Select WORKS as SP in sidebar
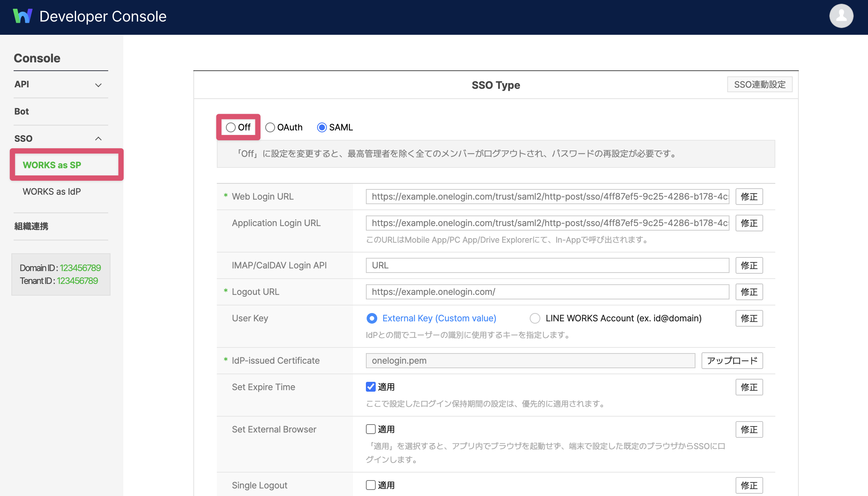 point(52,165)
